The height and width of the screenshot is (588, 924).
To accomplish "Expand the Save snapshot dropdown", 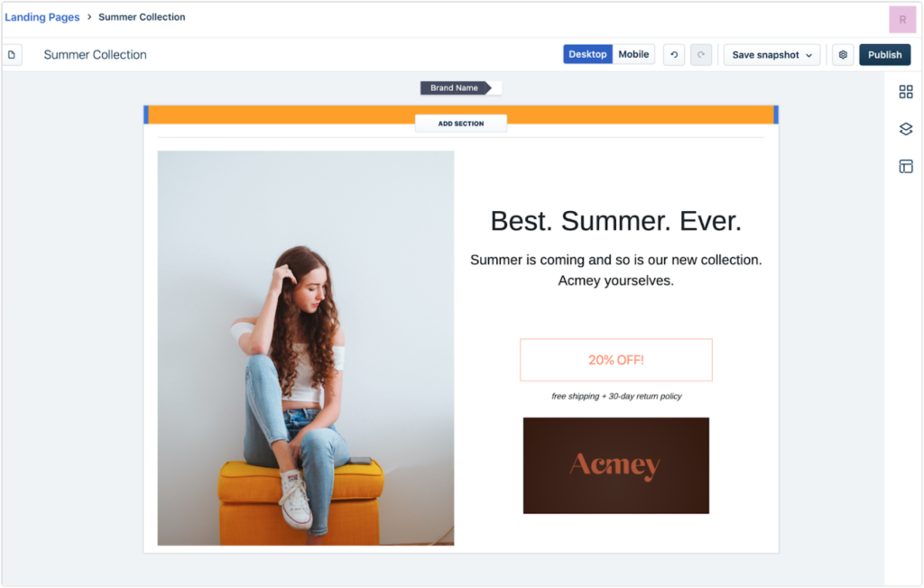I will 772,55.
